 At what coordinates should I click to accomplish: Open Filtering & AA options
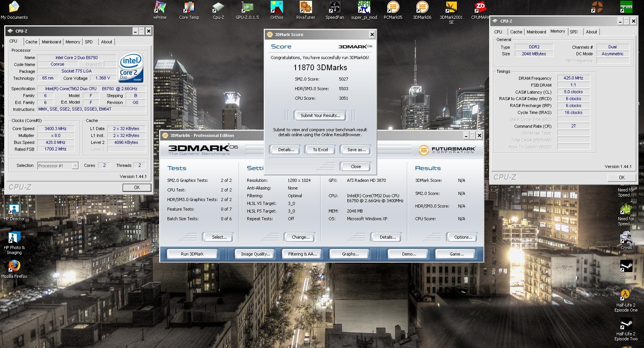[302, 254]
